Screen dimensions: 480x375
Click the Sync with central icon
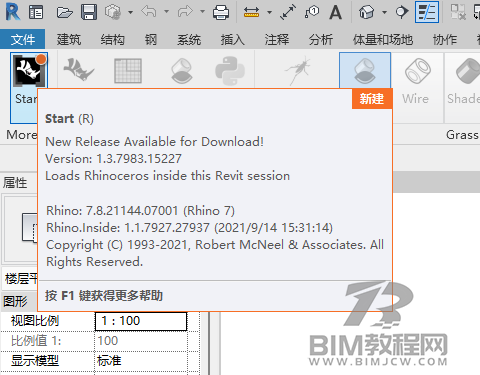point(113,12)
